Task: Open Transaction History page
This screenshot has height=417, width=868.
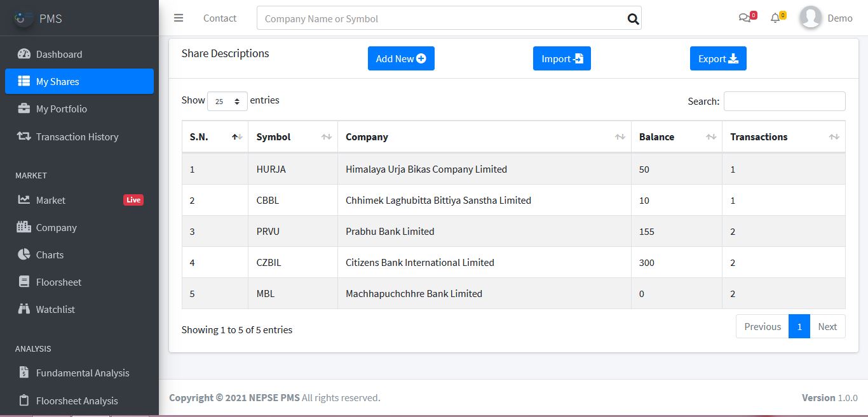Action: (77, 136)
